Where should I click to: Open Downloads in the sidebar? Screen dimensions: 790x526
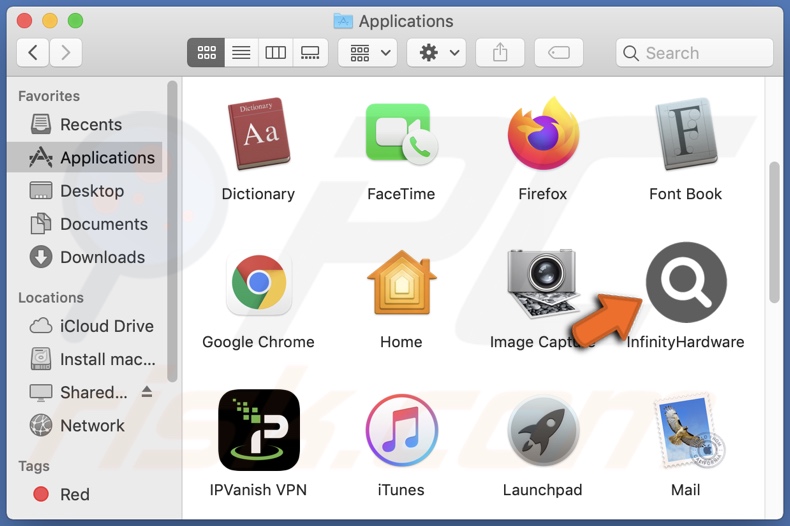(85, 257)
